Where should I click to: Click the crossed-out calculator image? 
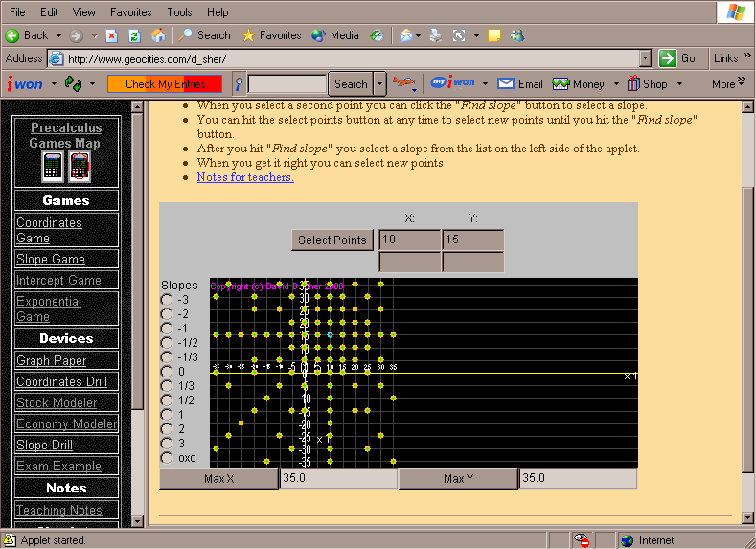80,167
